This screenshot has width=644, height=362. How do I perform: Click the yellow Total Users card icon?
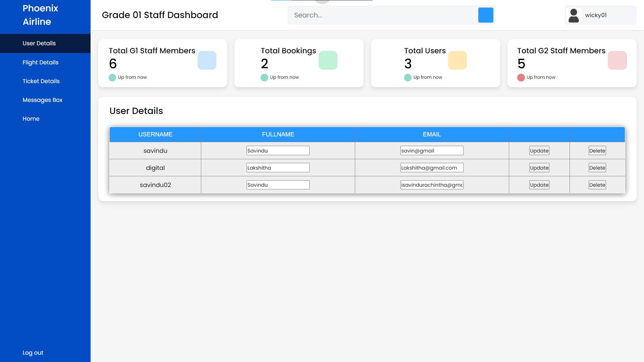(457, 60)
